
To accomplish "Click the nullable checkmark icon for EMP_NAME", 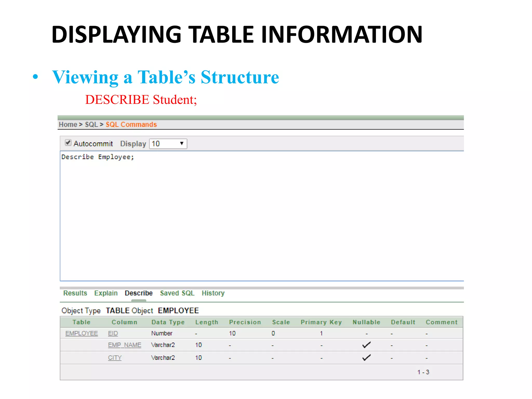I will (366, 345).
